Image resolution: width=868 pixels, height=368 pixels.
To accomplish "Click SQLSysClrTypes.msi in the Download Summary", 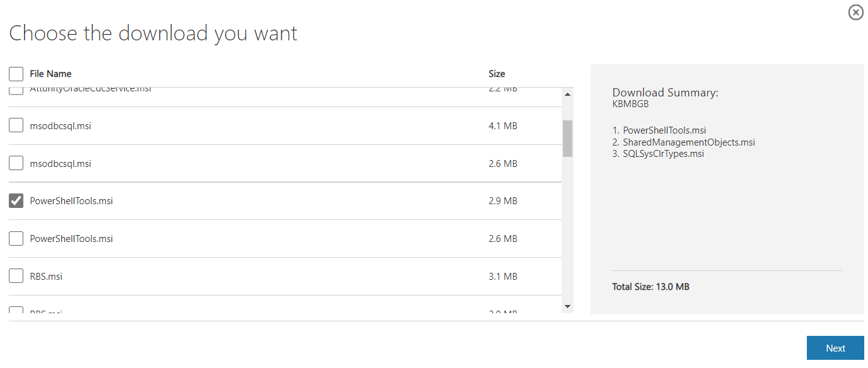I will coord(663,154).
